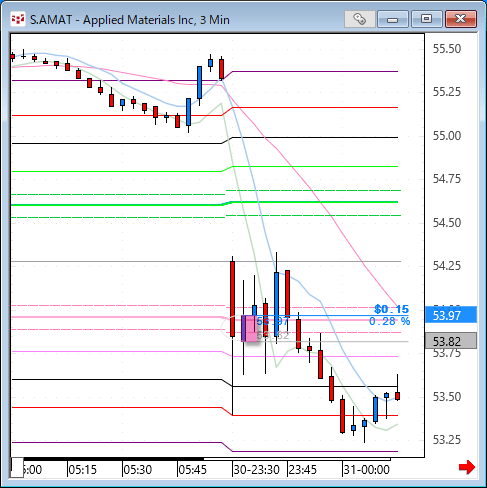Viewport: 487px width, 488px height.
Task: Minimize the S.AMAT chart window
Action: pos(393,19)
